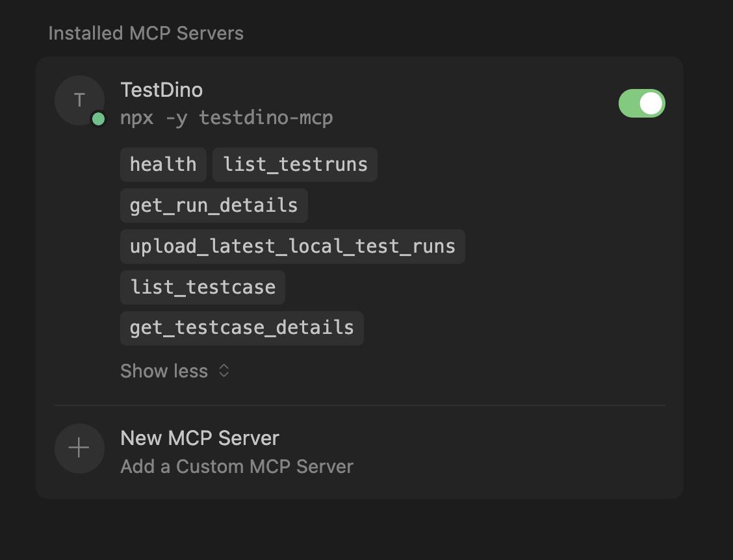Click the divider line above New MCP Server

click(359, 405)
